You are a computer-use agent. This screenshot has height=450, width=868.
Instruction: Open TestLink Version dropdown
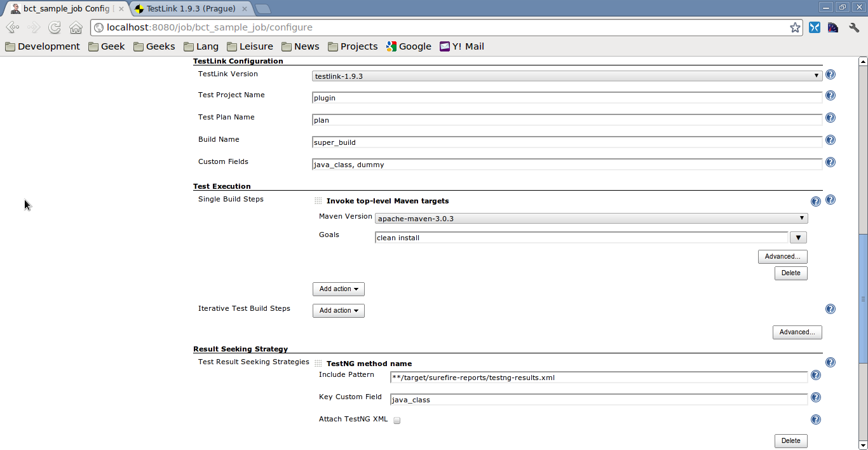pyautogui.click(x=567, y=76)
